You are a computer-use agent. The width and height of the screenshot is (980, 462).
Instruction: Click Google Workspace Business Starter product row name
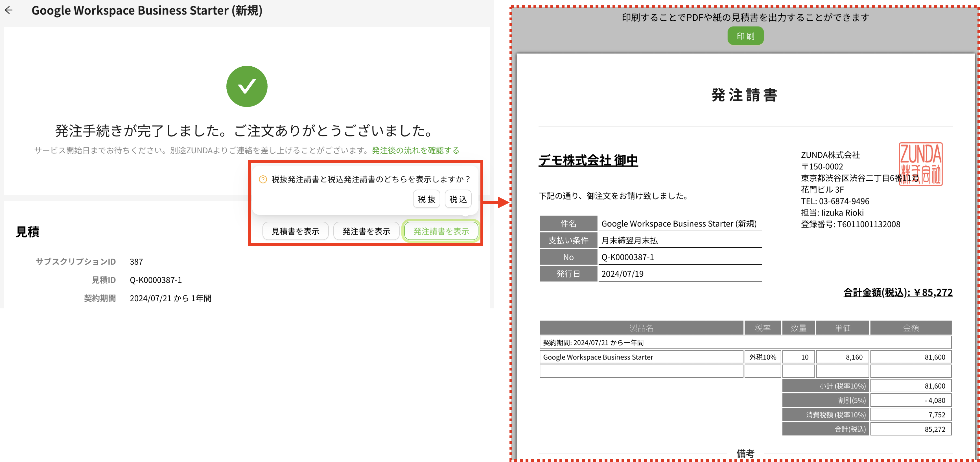[641, 357]
